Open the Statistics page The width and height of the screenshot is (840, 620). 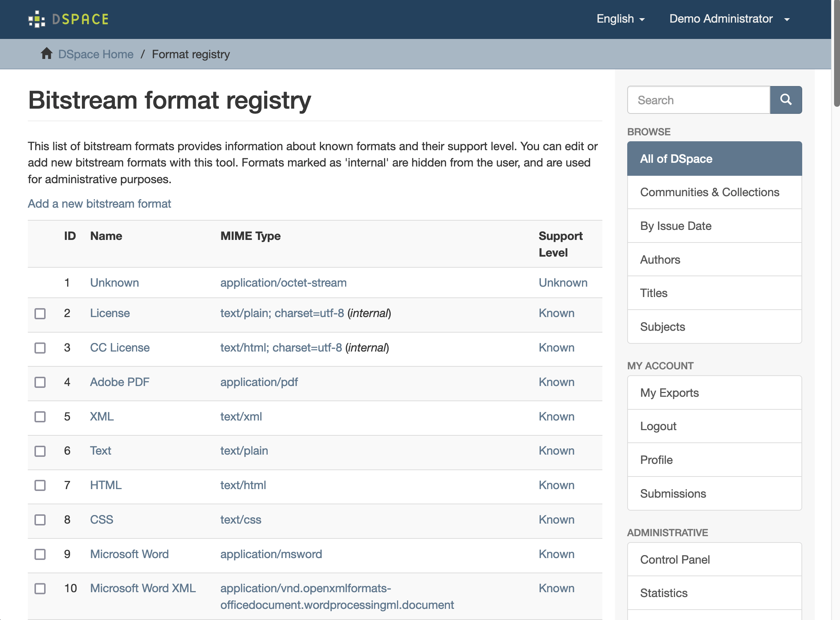point(664,593)
